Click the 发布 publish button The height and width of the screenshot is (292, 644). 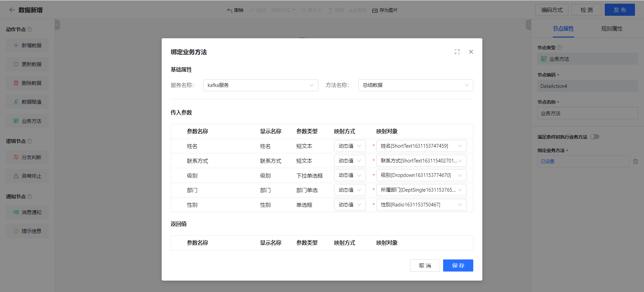(x=620, y=10)
